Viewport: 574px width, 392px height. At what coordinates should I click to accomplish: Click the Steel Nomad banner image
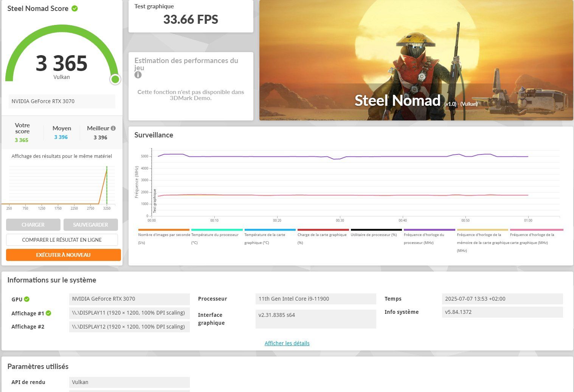click(x=416, y=60)
